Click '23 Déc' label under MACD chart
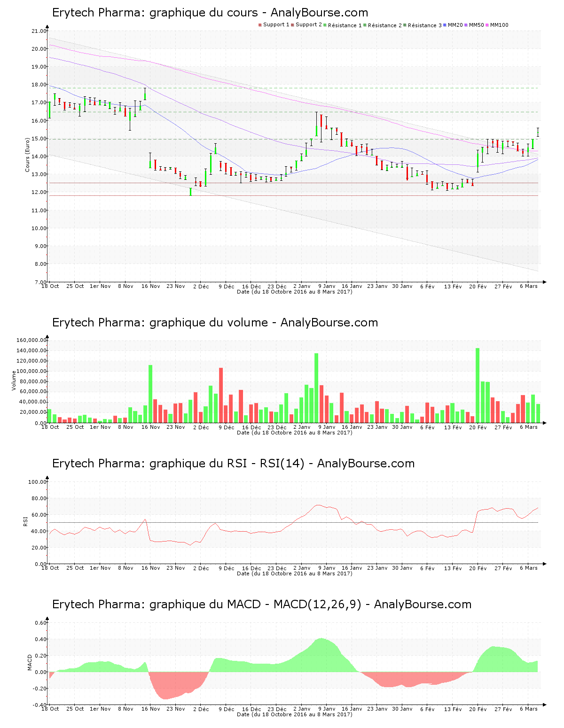This screenshot has height=728, width=564. tap(277, 709)
